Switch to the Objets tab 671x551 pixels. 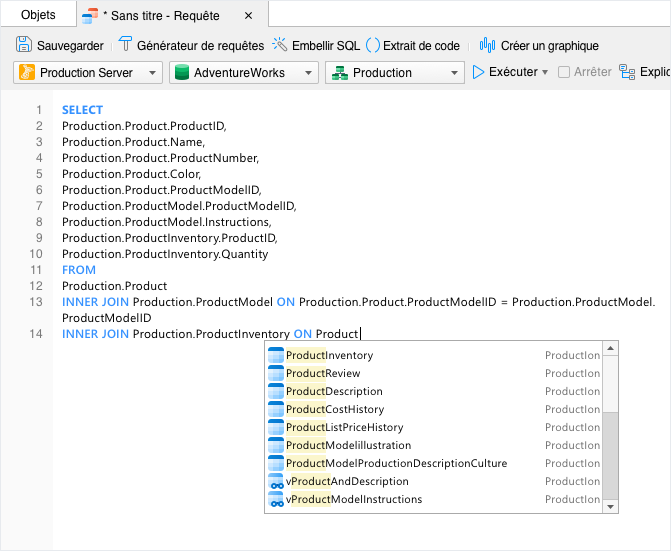(x=38, y=15)
